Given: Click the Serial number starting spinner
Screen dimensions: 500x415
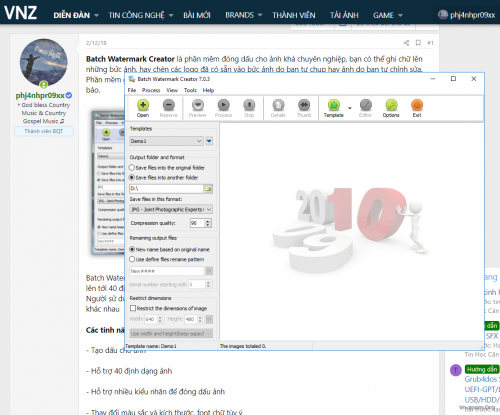Looking at the screenshot, I should [x=208, y=284].
